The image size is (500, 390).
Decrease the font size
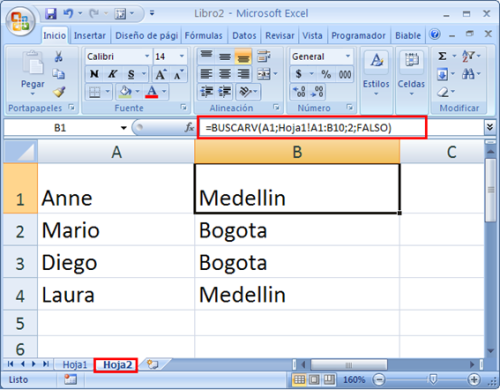(x=178, y=74)
